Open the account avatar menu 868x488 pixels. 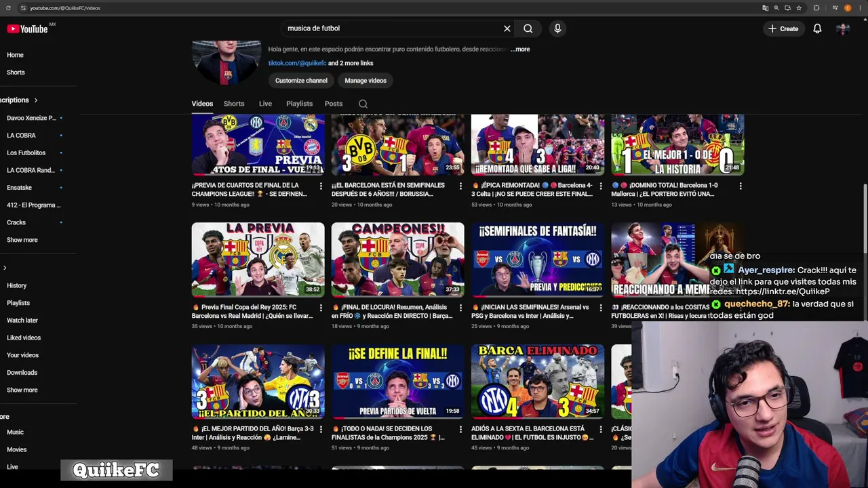pos(843,28)
